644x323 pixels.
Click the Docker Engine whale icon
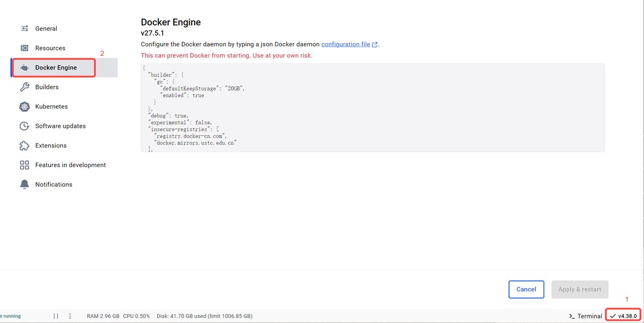[24, 67]
